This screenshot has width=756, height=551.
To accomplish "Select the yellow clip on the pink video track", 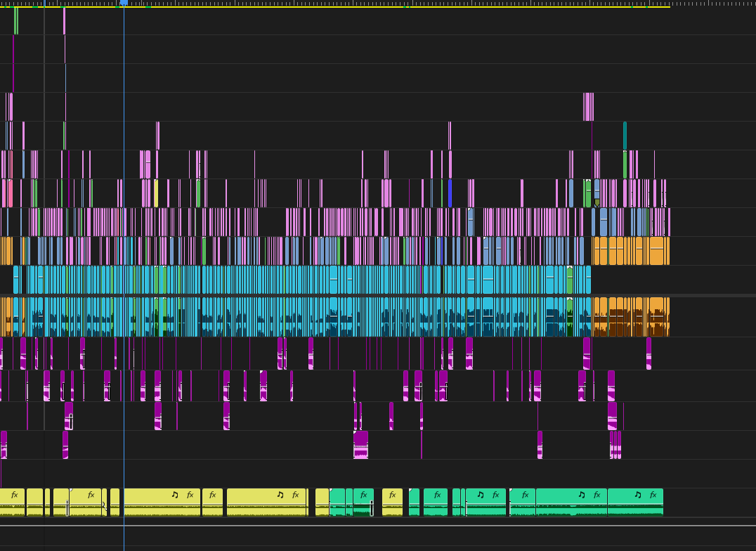I will click(156, 193).
